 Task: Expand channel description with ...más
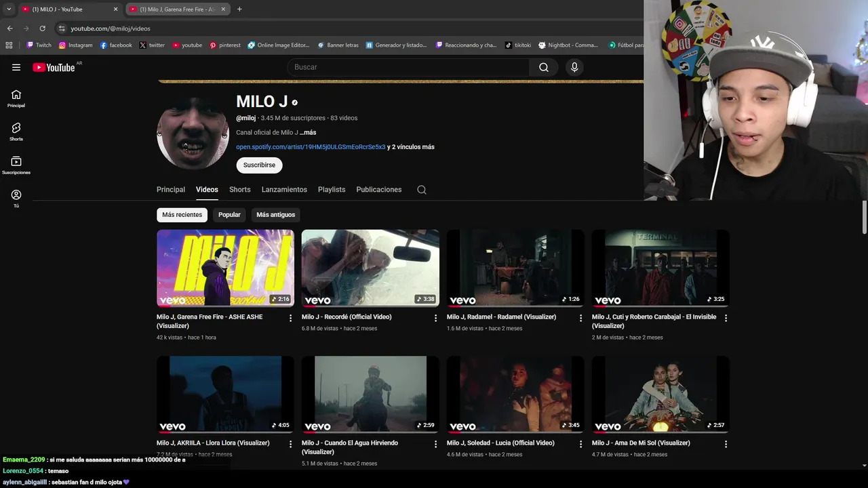coord(308,133)
